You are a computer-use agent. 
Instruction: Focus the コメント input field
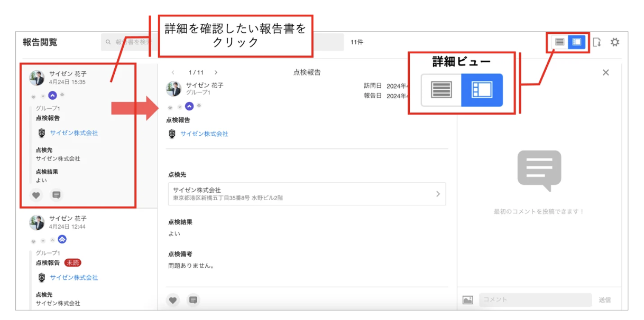click(x=536, y=300)
